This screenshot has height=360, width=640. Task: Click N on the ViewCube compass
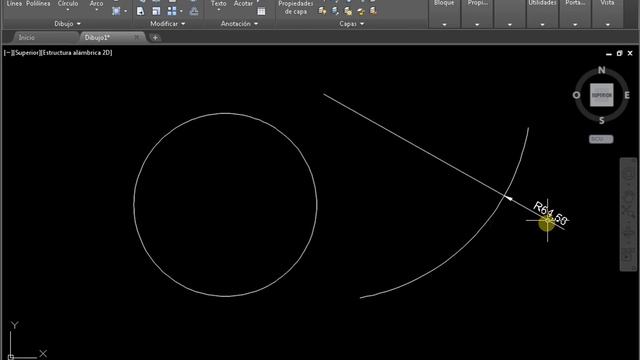tap(602, 70)
